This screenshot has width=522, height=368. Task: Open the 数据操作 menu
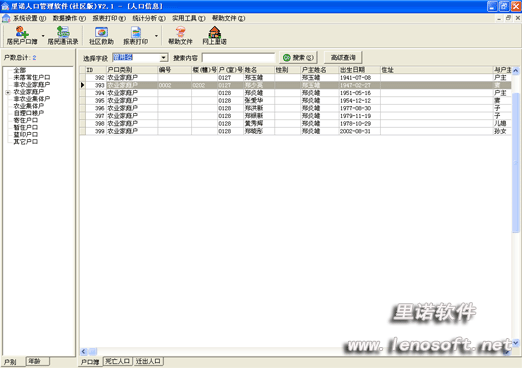click(x=69, y=18)
